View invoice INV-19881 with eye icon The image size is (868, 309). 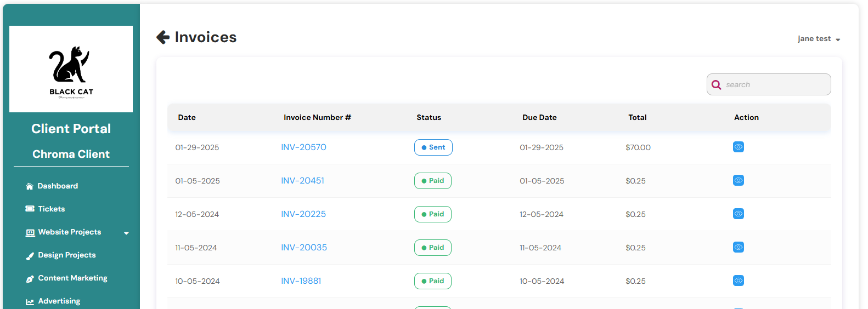click(739, 281)
